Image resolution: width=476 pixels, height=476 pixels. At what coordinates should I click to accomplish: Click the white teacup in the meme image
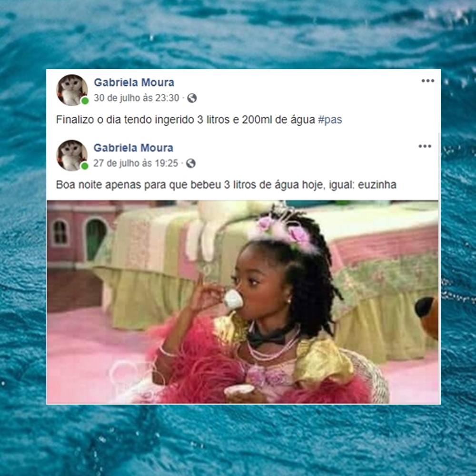point(233,299)
